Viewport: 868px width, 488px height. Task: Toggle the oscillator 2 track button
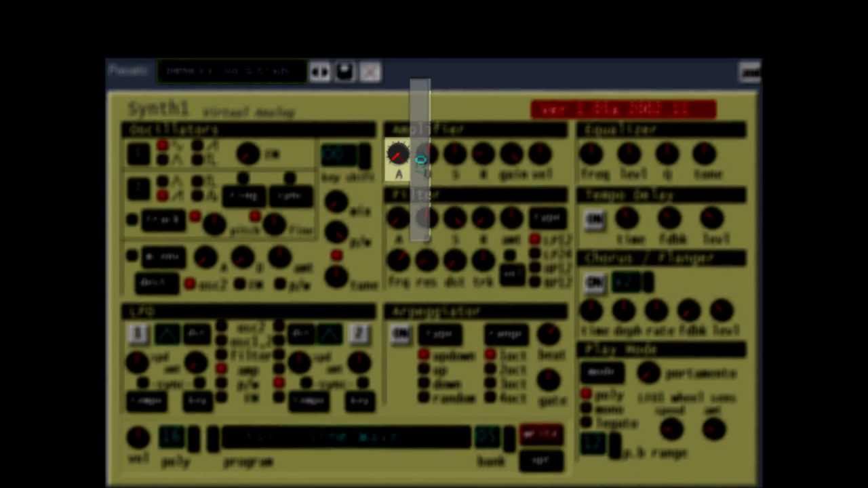coord(163,220)
